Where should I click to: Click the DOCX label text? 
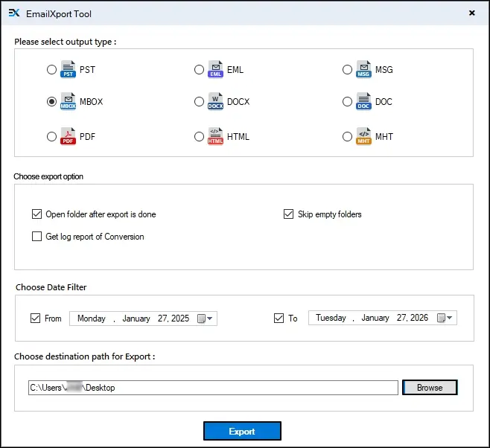click(x=238, y=102)
